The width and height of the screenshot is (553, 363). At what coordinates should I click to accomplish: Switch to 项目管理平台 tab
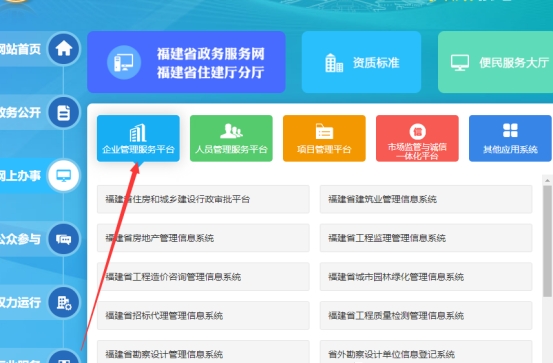point(324,138)
